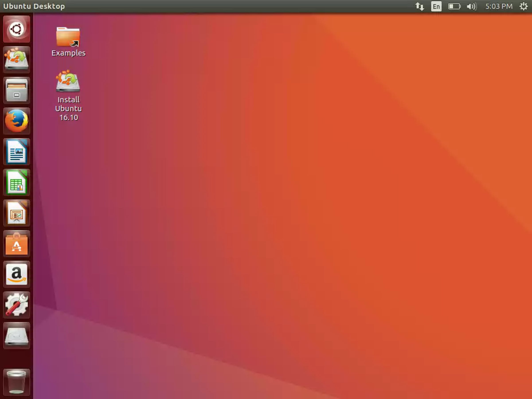Open the Ubuntu Dash search launcher

[17, 29]
